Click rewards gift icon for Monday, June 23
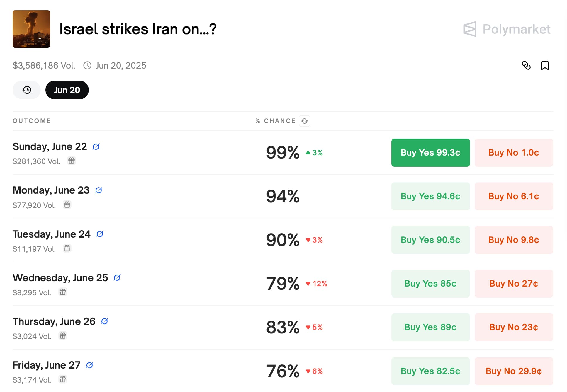The image size is (567, 392). pos(67,204)
